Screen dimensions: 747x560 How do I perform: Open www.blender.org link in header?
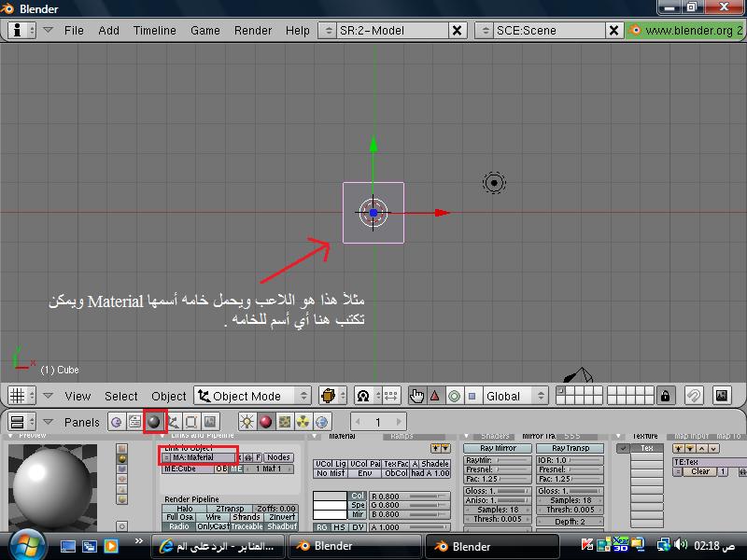point(686,31)
